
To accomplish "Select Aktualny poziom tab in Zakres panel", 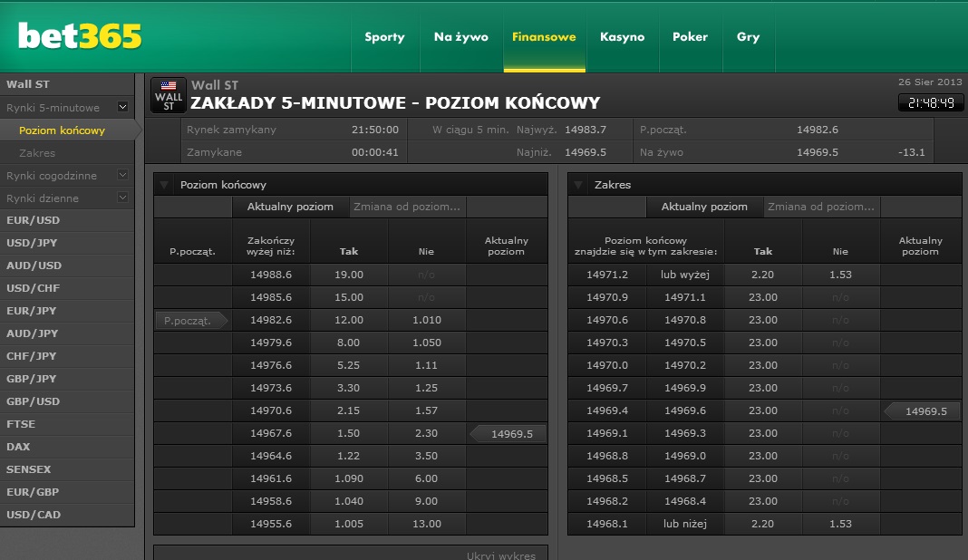I will 704,207.
